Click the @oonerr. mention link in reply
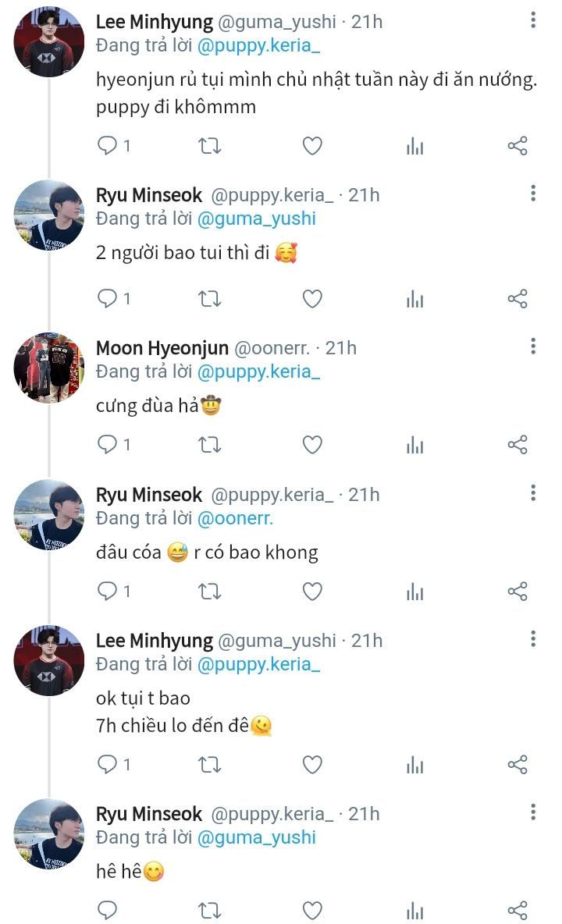 click(235, 518)
